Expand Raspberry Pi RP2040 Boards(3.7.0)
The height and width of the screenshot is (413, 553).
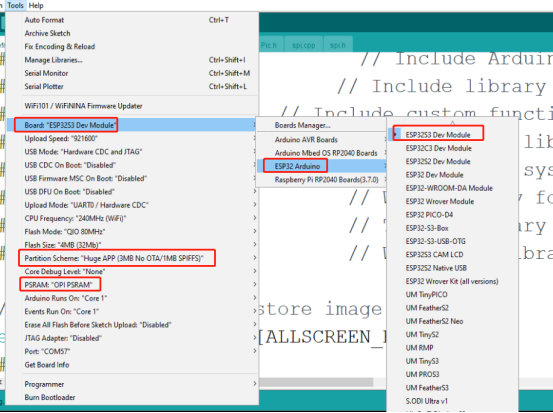322,180
